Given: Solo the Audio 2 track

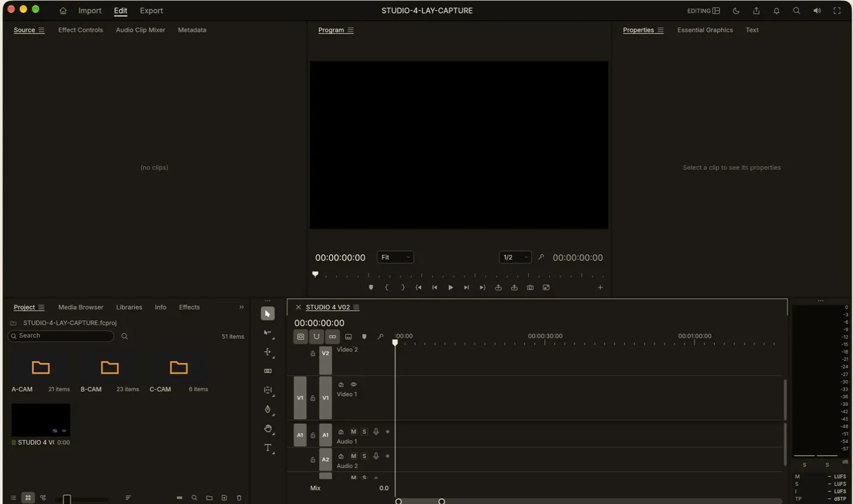Looking at the screenshot, I should (x=364, y=456).
